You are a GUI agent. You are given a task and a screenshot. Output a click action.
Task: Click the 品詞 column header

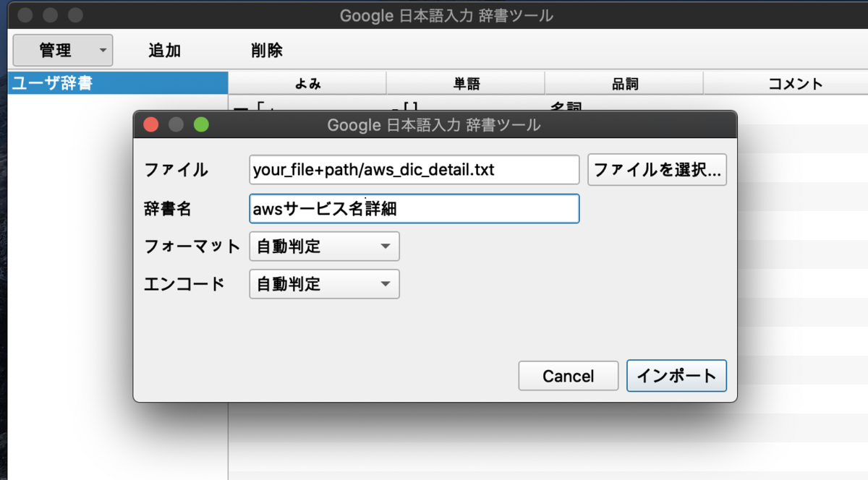click(x=624, y=83)
